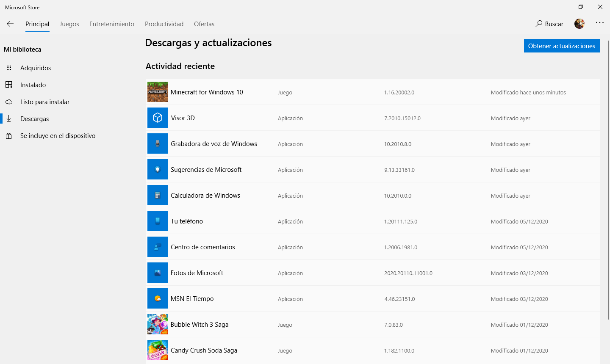
Task: Open the Entretenimiento tab
Action: point(112,24)
